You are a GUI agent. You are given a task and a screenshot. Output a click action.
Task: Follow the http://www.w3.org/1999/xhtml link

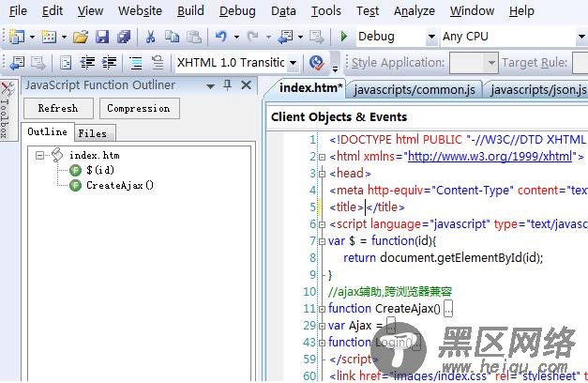pyautogui.click(x=490, y=156)
